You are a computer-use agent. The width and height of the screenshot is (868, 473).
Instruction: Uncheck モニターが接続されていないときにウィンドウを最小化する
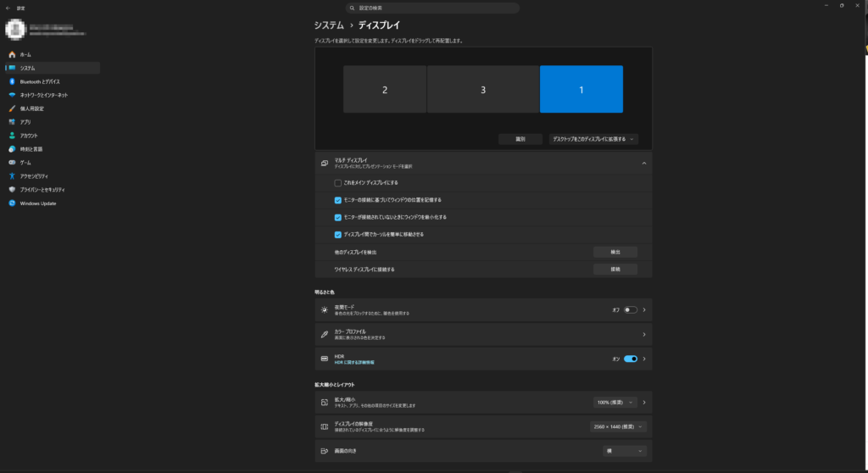[x=337, y=217]
